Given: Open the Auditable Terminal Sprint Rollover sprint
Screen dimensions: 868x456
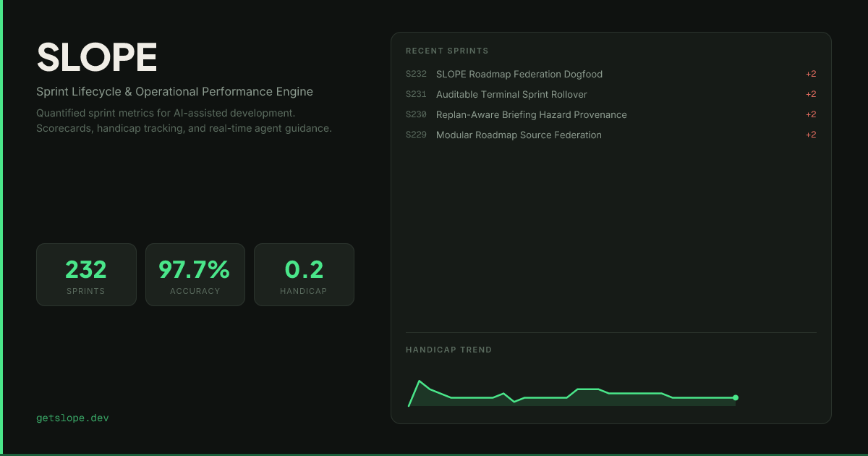Looking at the screenshot, I should click(611, 94).
